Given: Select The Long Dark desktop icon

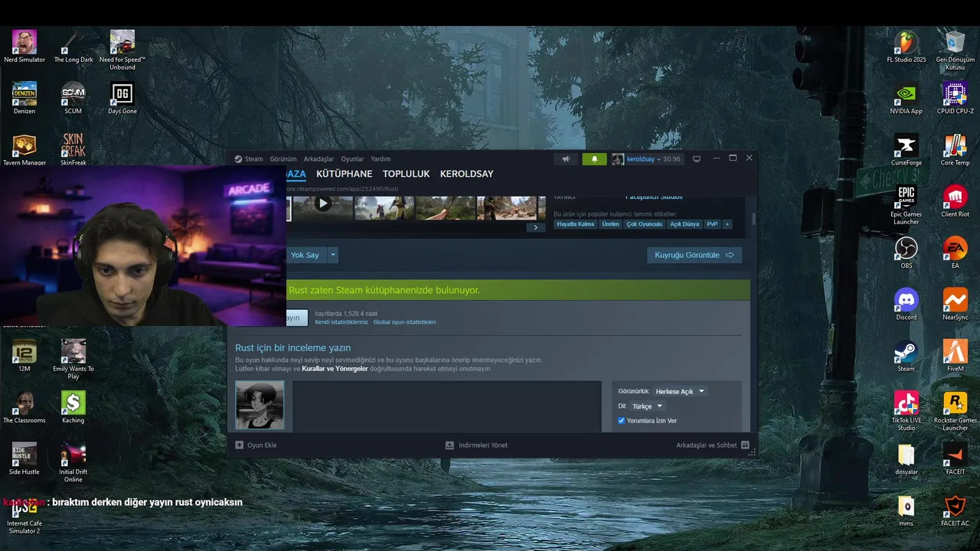Looking at the screenshot, I should pos(73,47).
